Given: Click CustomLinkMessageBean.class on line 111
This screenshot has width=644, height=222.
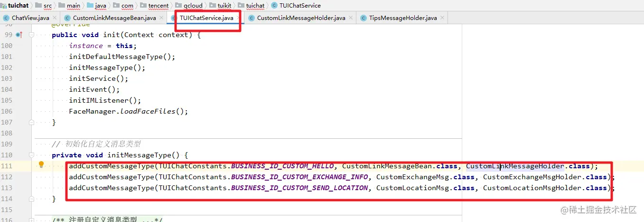Looking at the screenshot, I should tap(400, 166).
